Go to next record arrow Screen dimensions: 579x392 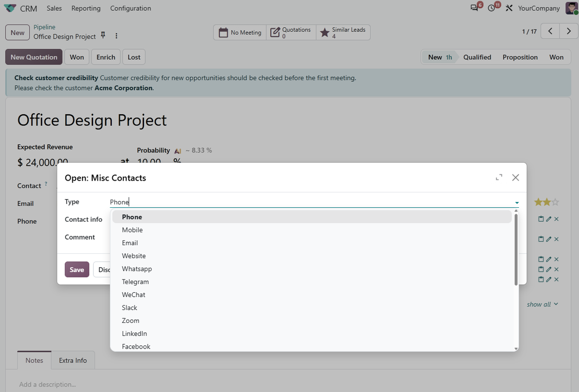[569, 31]
